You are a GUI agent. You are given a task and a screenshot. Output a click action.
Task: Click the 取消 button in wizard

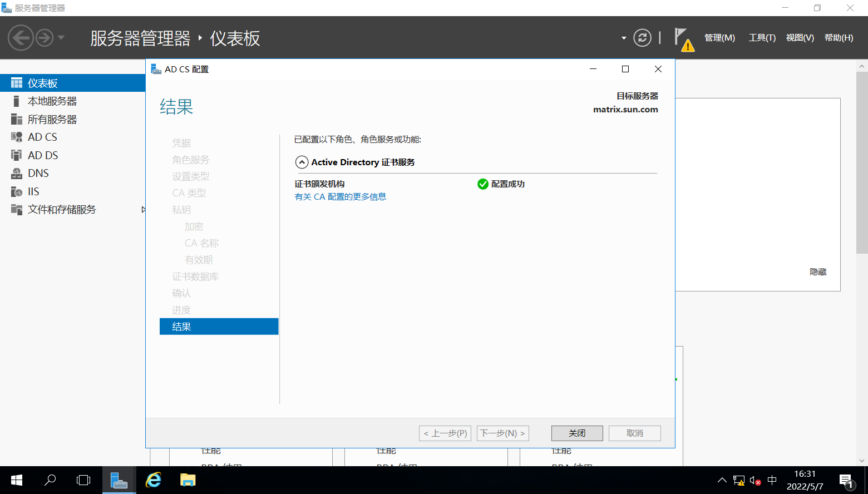[635, 433]
